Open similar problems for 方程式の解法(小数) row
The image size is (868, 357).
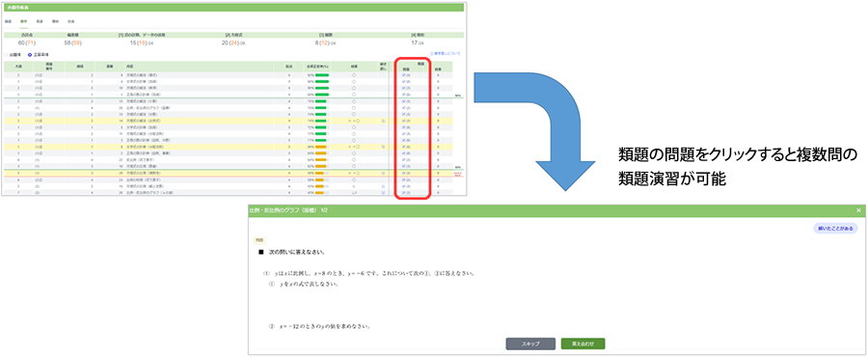[406, 101]
